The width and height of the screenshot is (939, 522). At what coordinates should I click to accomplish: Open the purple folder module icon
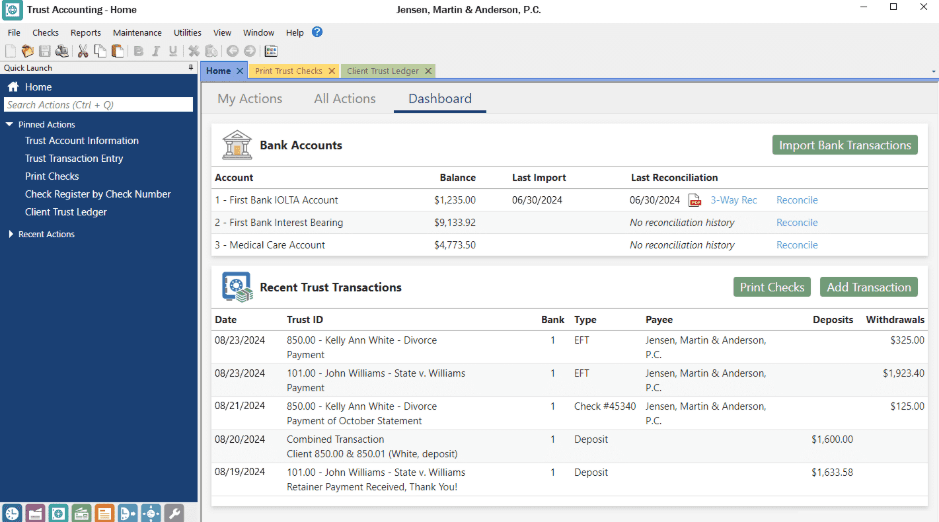35,513
